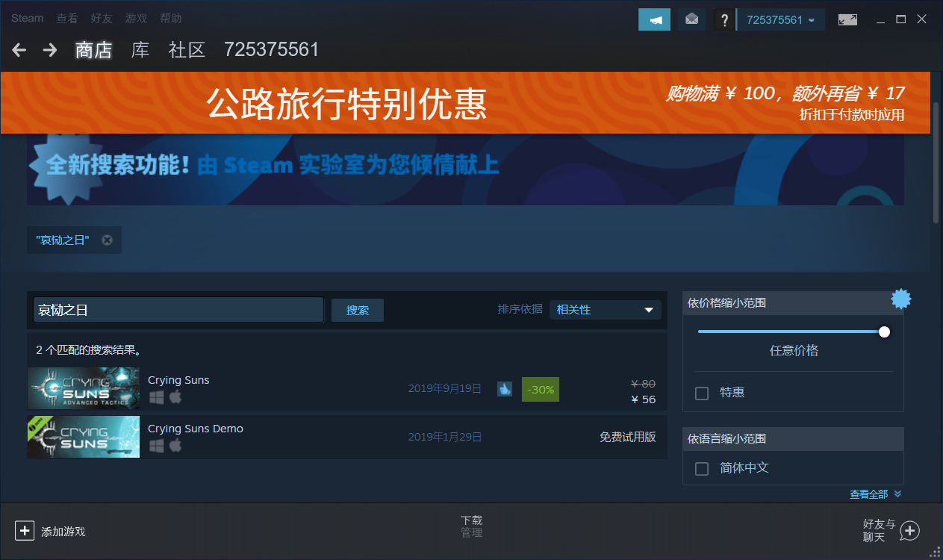Screen dimensions: 943x560
Task: Open the Crying Suns thumbnail
Action: (x=84, y=388)
